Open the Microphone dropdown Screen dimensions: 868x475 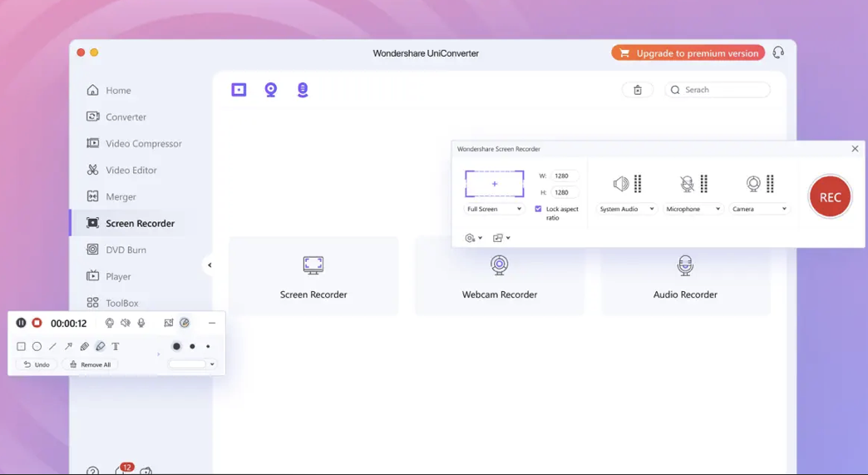[x=693, y=209]
